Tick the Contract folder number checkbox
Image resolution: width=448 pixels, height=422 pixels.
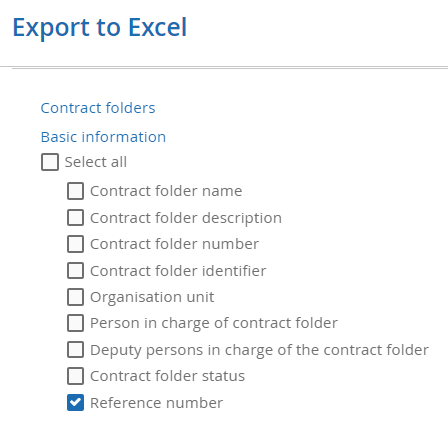pos(75,244)
